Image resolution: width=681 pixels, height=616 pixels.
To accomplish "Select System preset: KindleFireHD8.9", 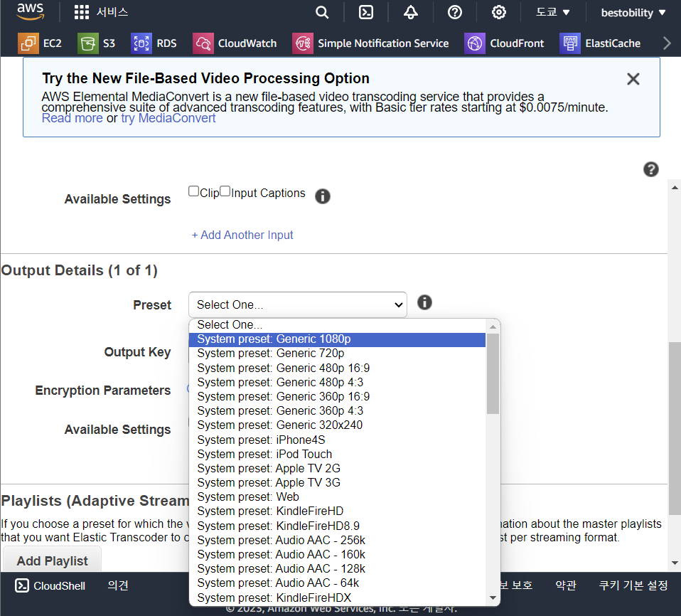I will [x=337, y=526].
